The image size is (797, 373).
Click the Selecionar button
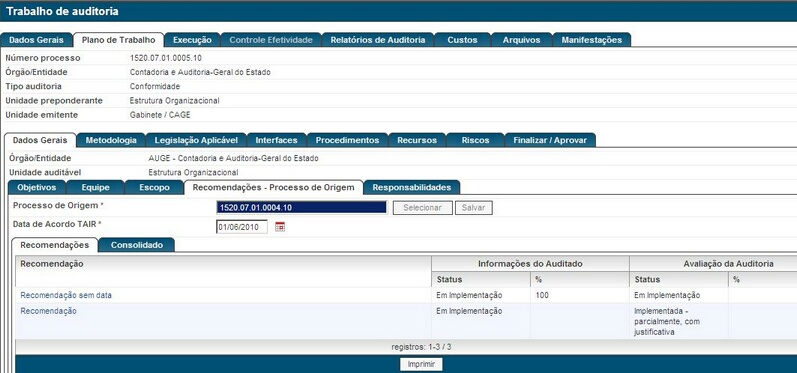(x=422, y=208)
